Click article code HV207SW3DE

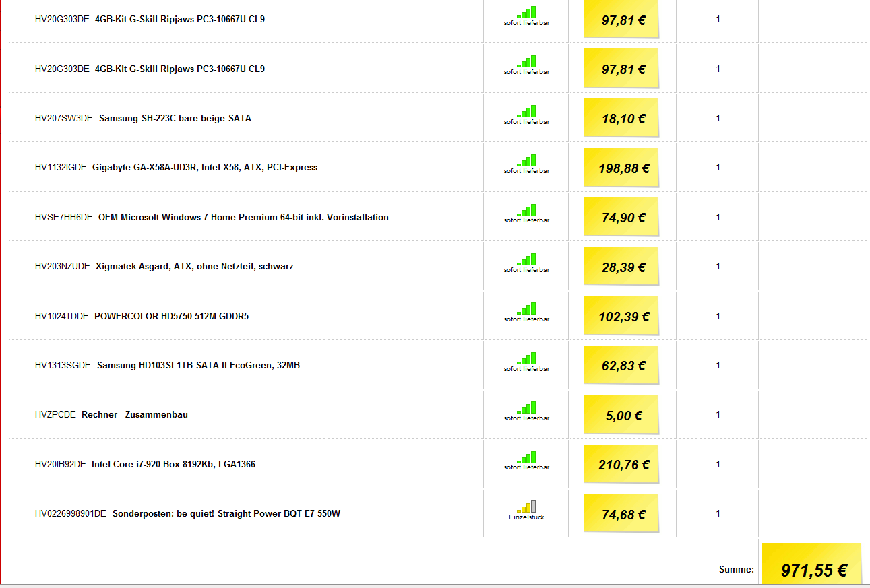coord(63,118)
